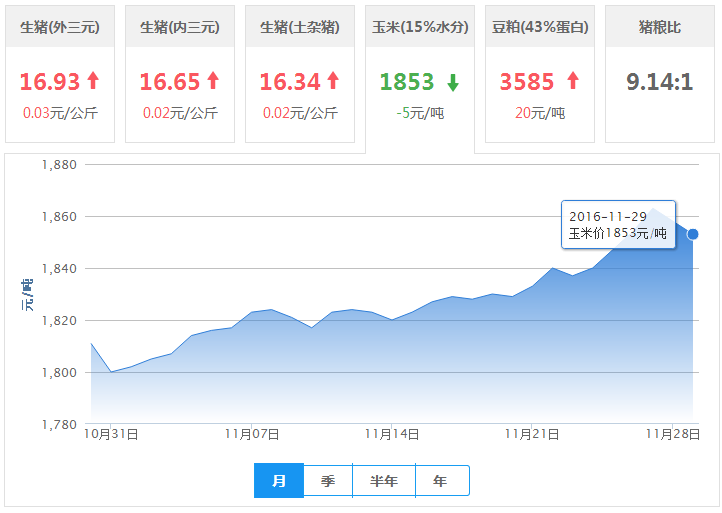Click the 1,780 y-axis label

pyautogui.click(x=59, y=425)
